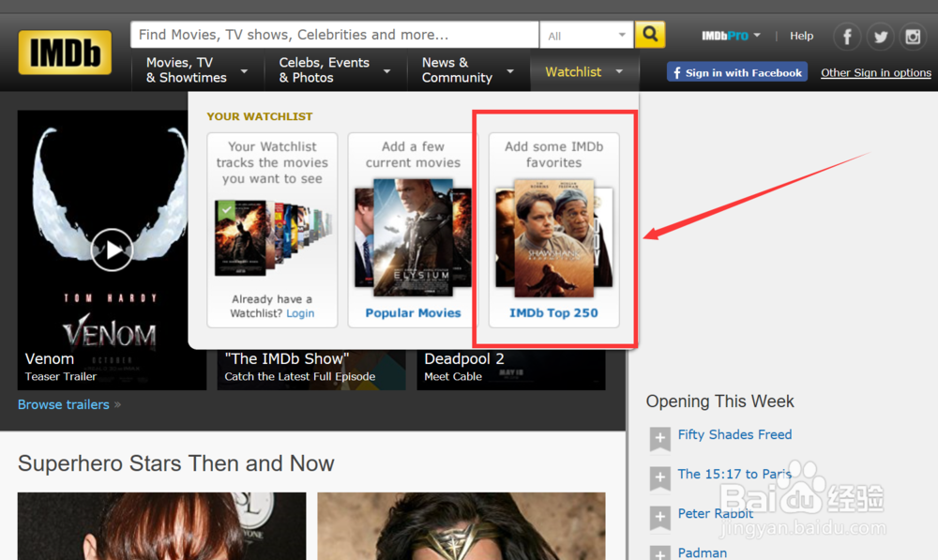This screenshot has width=938, height=560.
Task: Add Padman to watchlist
Action: 659,553
